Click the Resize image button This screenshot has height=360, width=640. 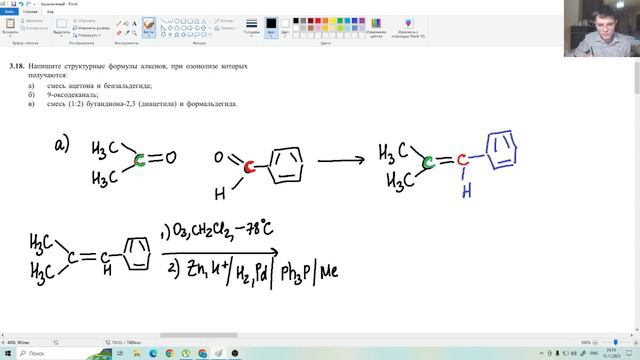click(91, 28)
